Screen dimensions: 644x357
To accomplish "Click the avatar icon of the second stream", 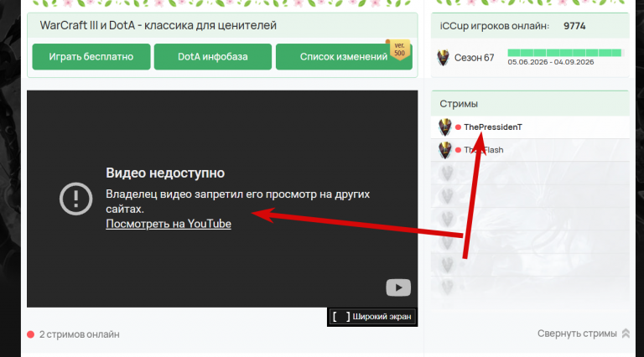I will coord(444,150).
